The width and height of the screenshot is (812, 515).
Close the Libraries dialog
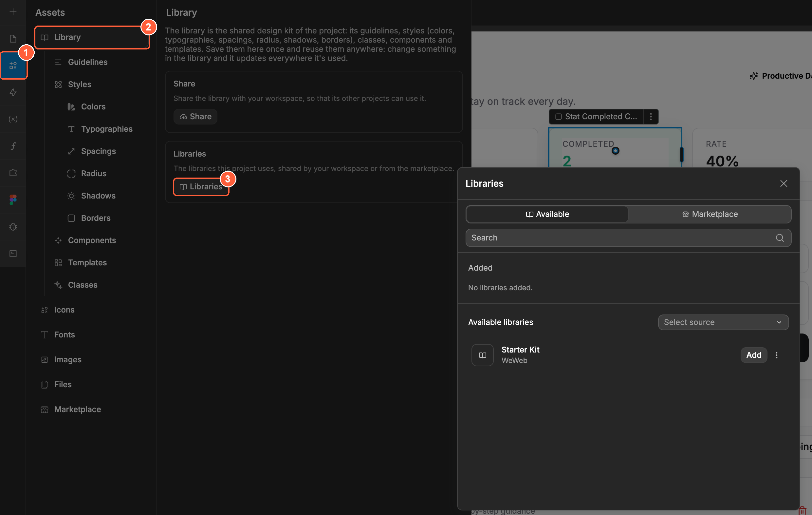click(784, 183)
